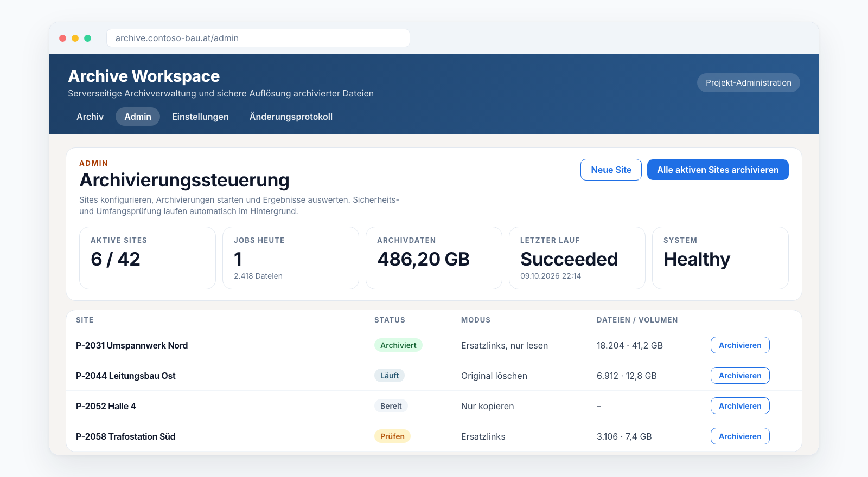Click the Nur kopieren mode cell

tap(487, 406)
